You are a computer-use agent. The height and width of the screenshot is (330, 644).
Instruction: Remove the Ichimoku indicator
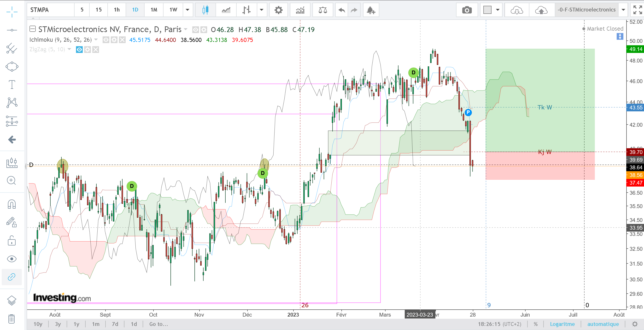(x=122, y=40)
